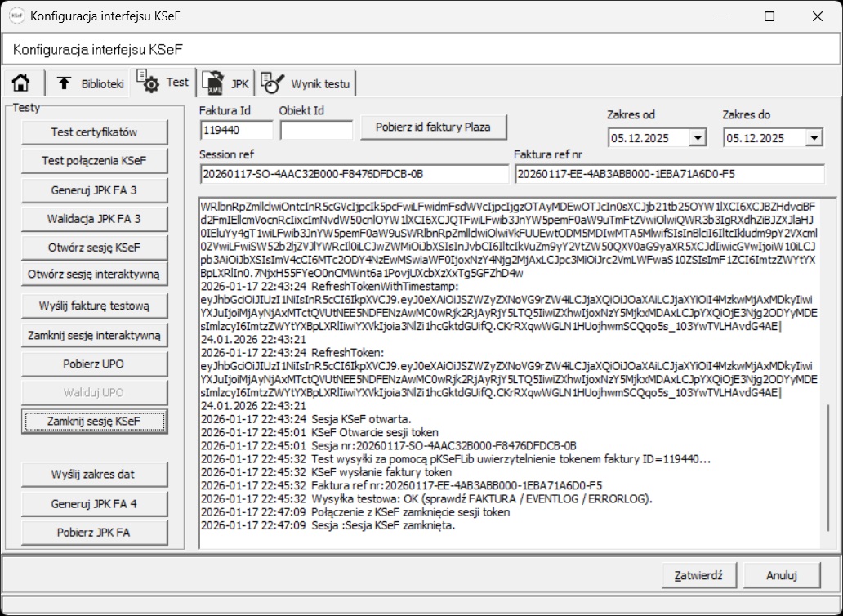This screenshot has width=843, height=616.
Task: Click Walidacja JPK FA 3
Action: point(94,219)
